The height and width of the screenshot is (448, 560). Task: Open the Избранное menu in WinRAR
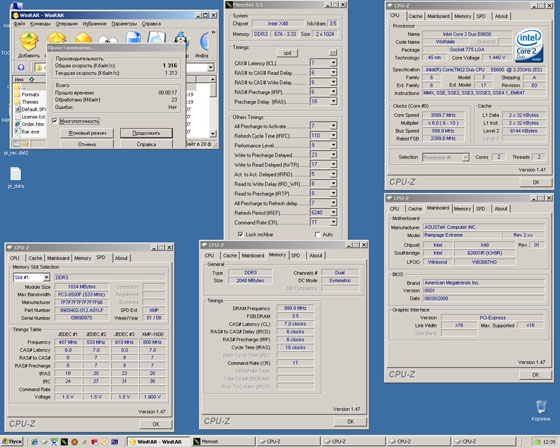[95, 24]
